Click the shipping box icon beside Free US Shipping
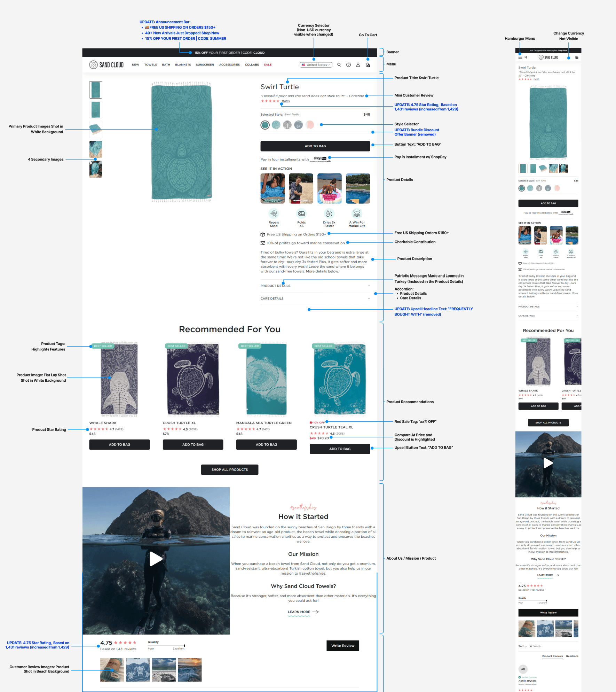The image size is (616, 692). pyautogui.click(x=263, y=234)
